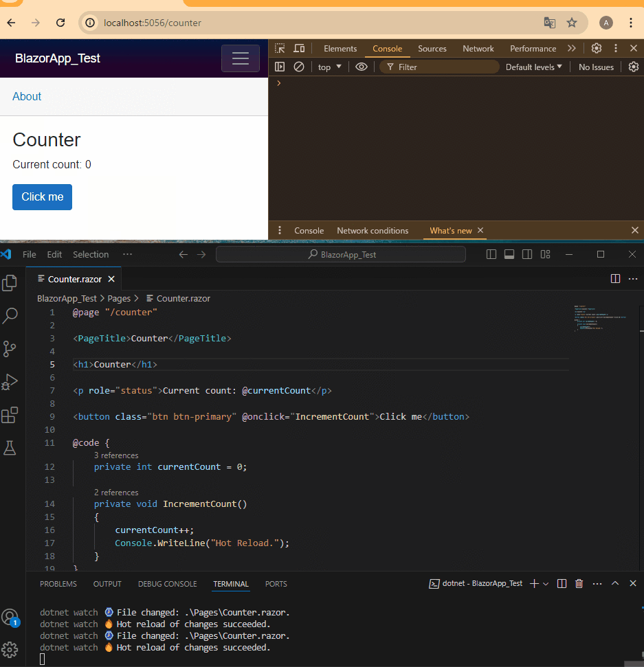Open the BlazorApp_Test command center search

pos(341,254)
